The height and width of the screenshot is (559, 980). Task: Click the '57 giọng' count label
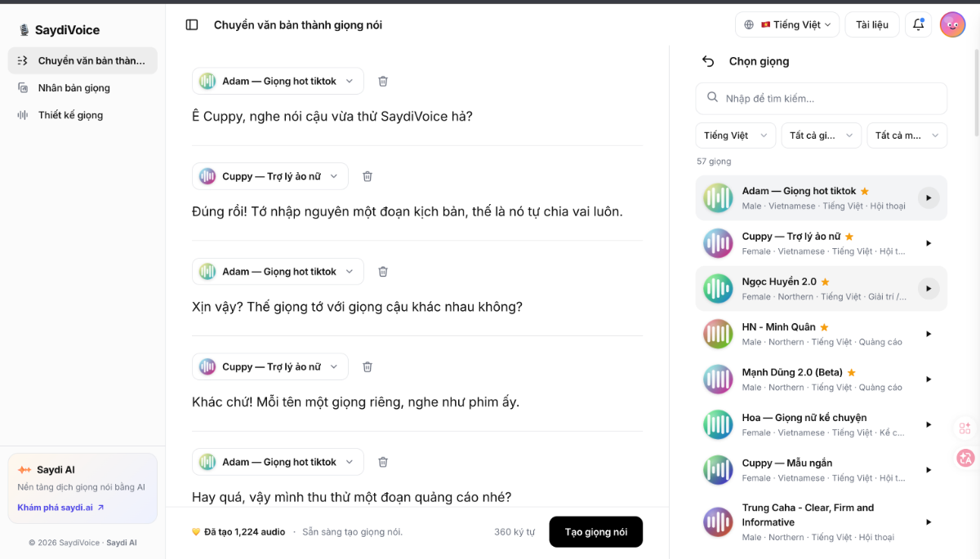click(714, 162)
